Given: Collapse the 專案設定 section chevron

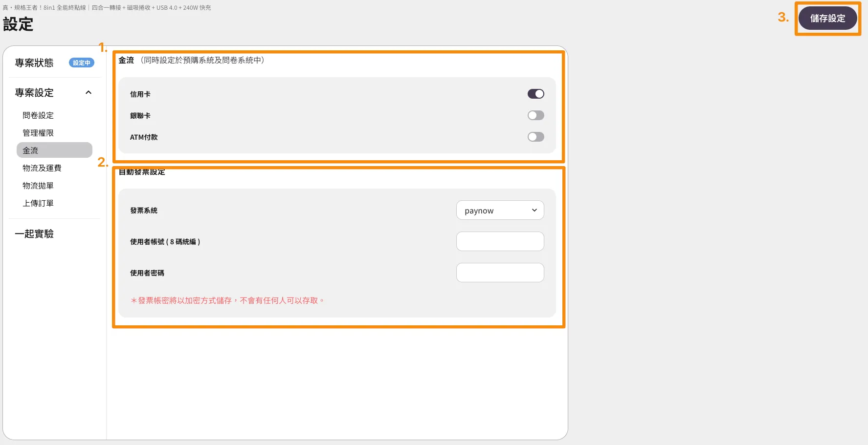Looking at the screenshot, I should pyautogui.click(x=89, y=92).
